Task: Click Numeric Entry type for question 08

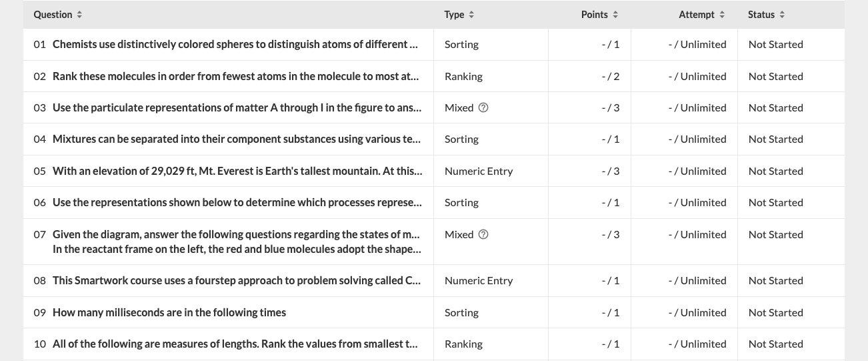Action: (x=479, y=281)
